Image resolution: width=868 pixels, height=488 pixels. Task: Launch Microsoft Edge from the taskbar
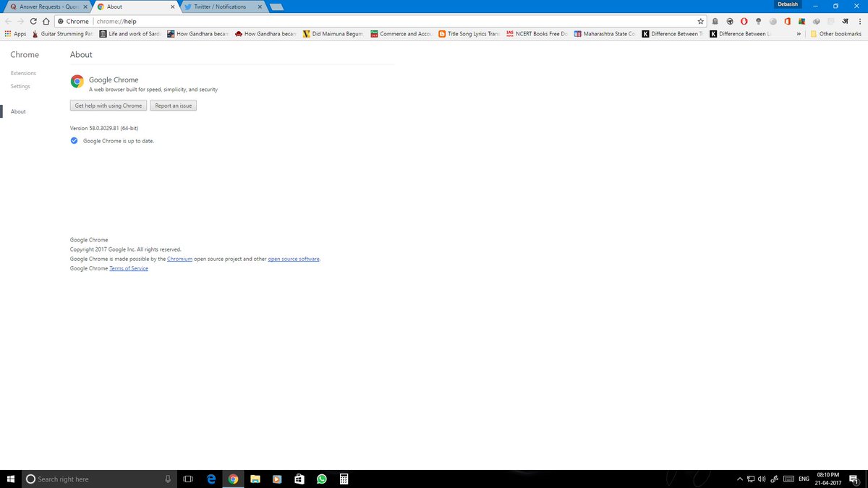pyautogui.click(x=211, y=479)
